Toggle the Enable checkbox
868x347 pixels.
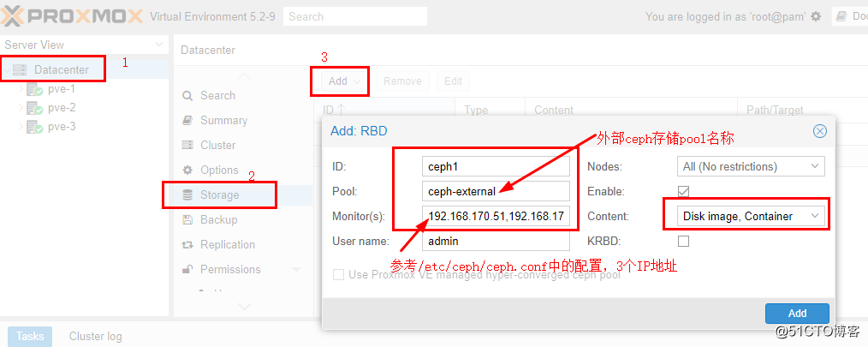[x=684, y=191]
